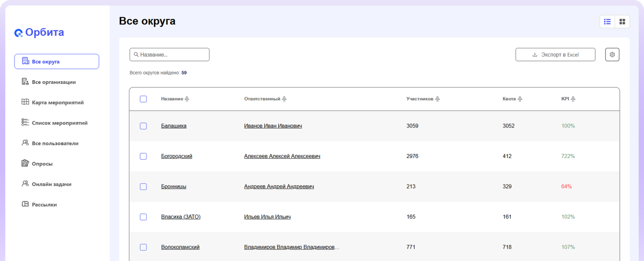This screenshot has width=644, height=261.
Task: Open the Волоколамский district link
Action: (180, 247)
